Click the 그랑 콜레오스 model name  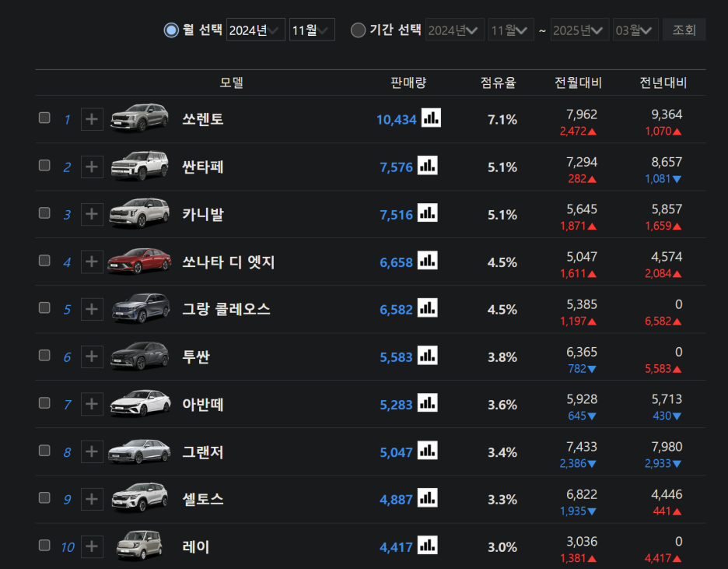[226, 309]
